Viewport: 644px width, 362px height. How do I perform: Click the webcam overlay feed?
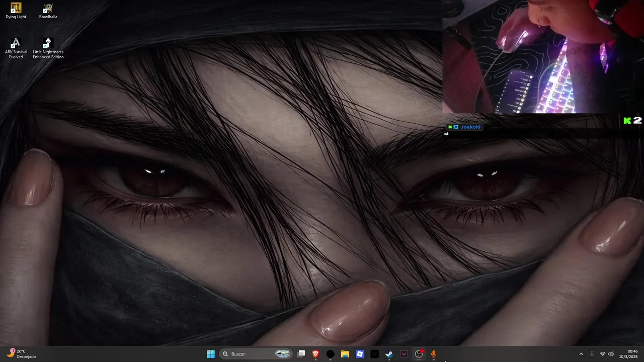coord(543,57)
